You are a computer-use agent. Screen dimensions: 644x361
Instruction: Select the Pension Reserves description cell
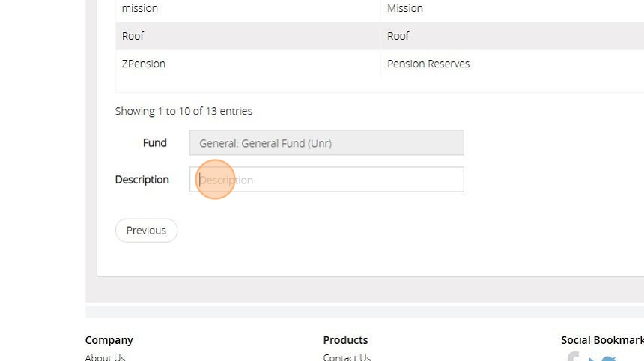428,64
